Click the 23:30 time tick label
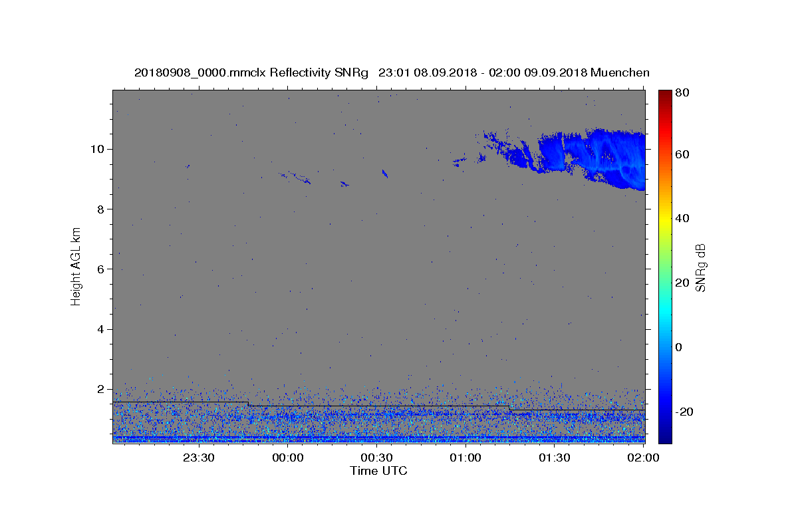Viewport: 798px width, 532px height. point(199,458)
